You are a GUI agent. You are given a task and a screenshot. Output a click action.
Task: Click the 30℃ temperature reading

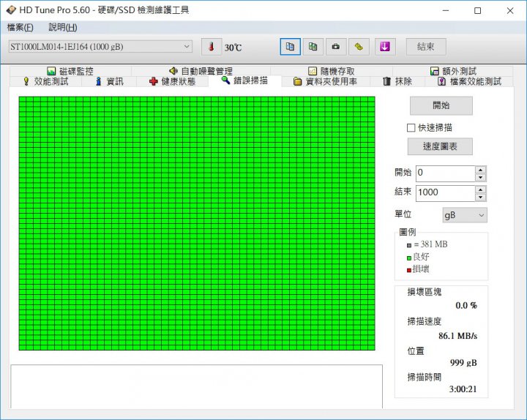[233, 48]
